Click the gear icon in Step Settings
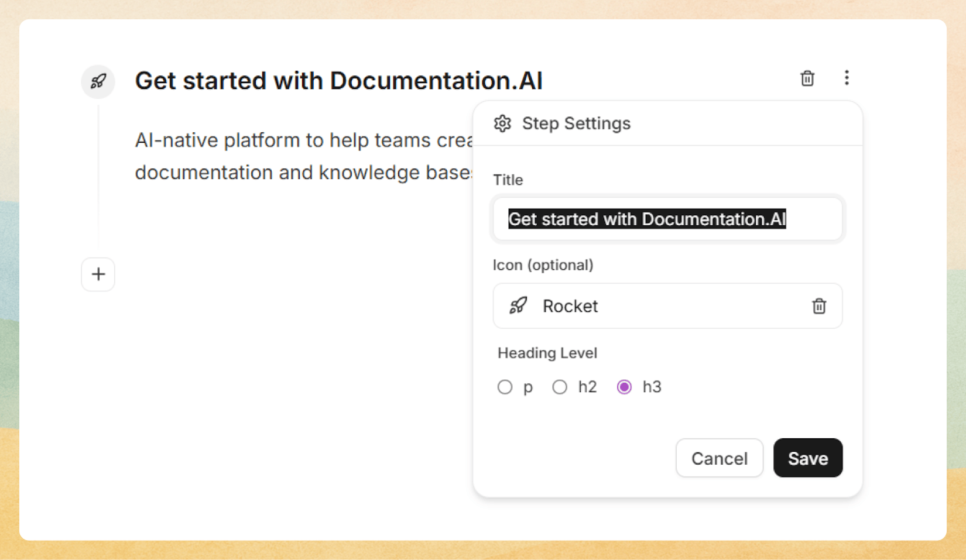Screen dimensions: 966x560 coord(502,123)
